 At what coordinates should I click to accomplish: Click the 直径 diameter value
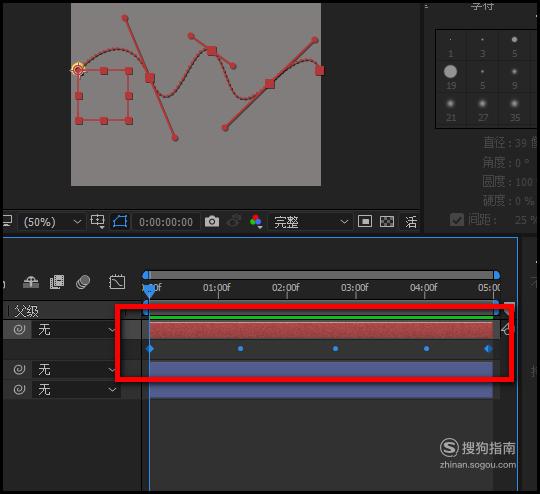[520, 143]
